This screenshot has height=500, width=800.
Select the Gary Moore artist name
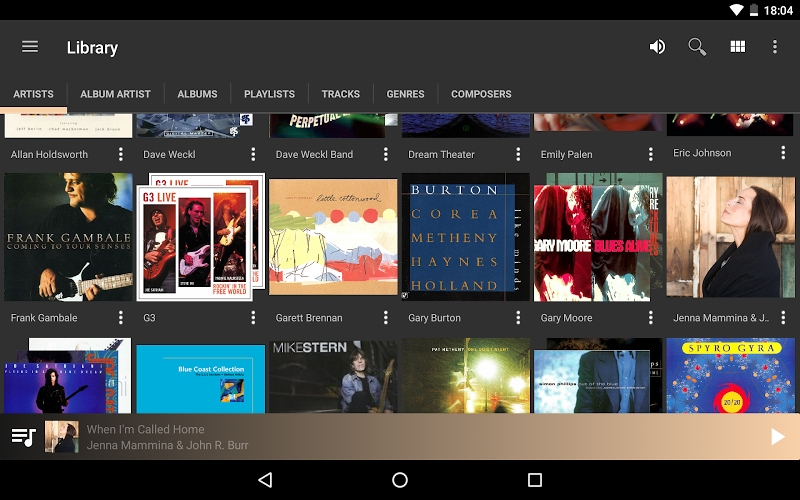[x=566, y=318]
